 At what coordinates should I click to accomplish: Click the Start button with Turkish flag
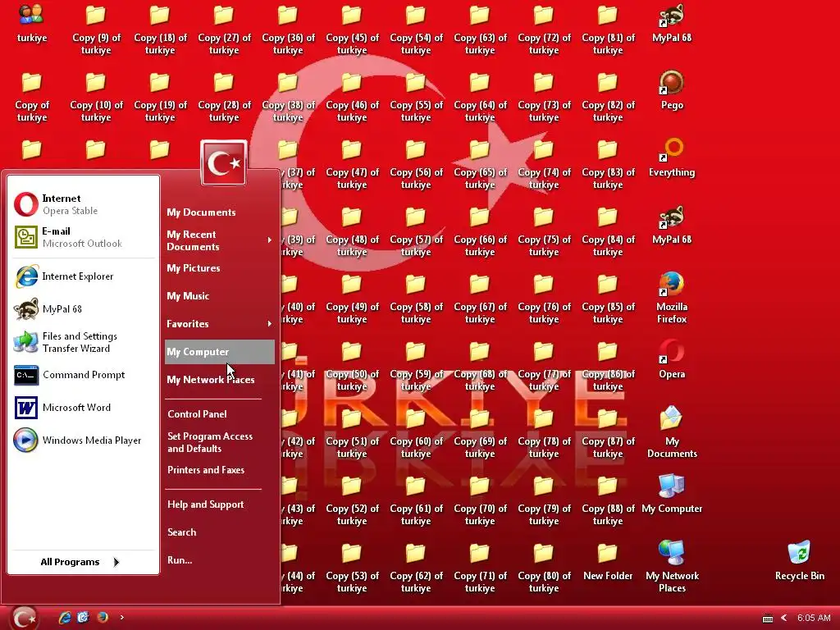(24, 618)
